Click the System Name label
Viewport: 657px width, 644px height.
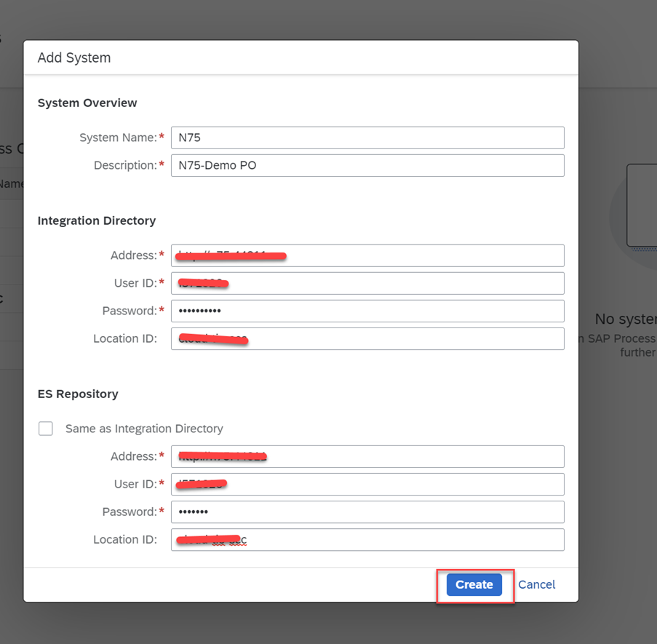point(118,138)
